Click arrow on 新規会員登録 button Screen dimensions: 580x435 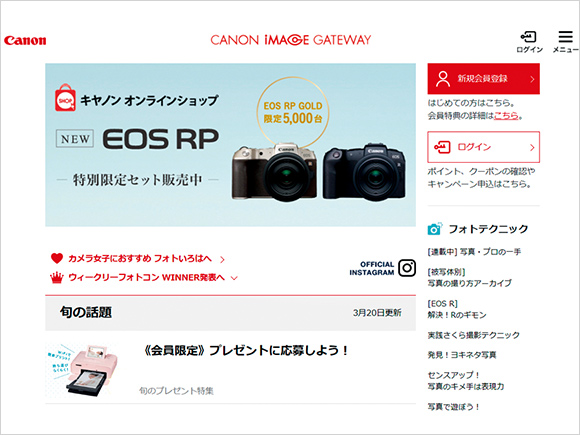point(532,79)
